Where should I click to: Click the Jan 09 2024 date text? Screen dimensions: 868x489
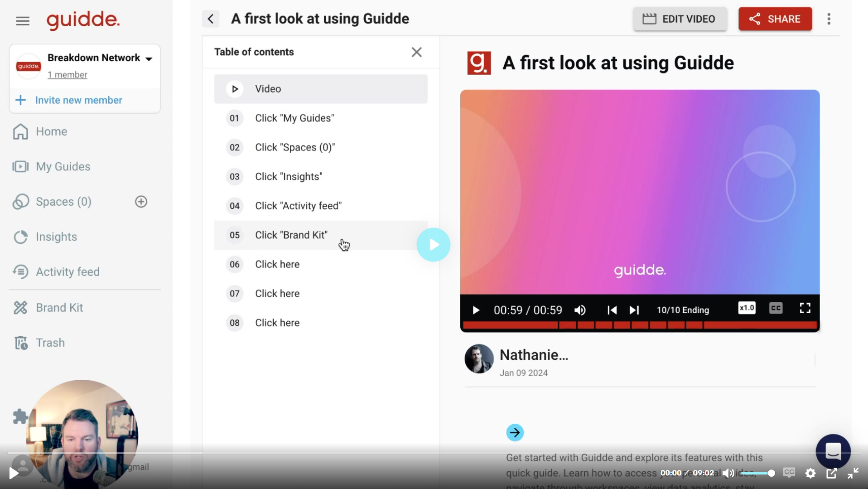[524, 373]
